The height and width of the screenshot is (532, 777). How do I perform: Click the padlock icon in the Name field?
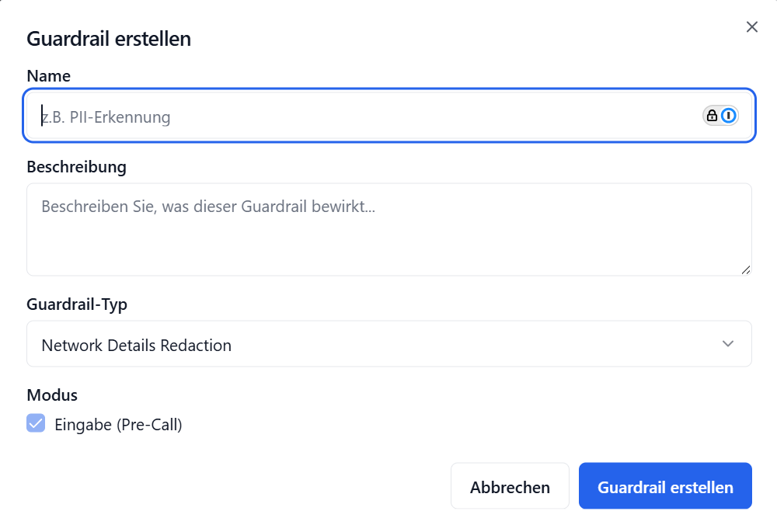click(x=713, y=115)
